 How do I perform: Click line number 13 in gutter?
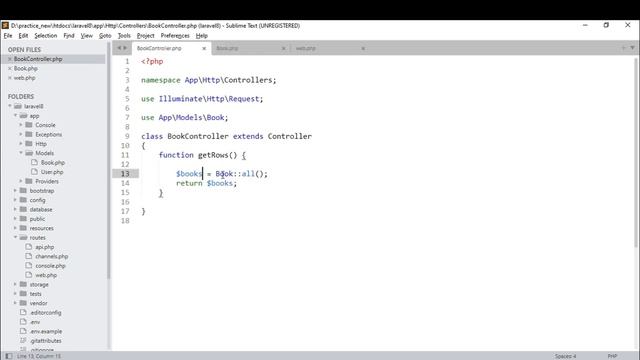click(125, 173)
